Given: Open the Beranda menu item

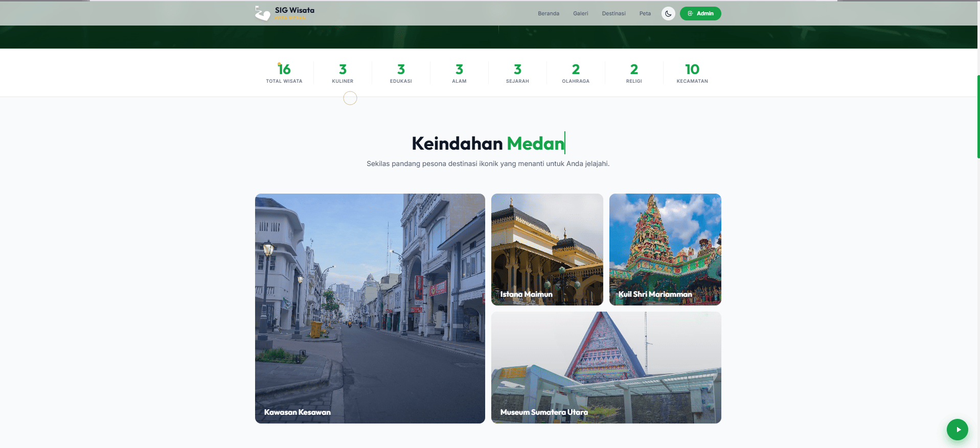Looking at the screenshot, I should click(548, 14).
